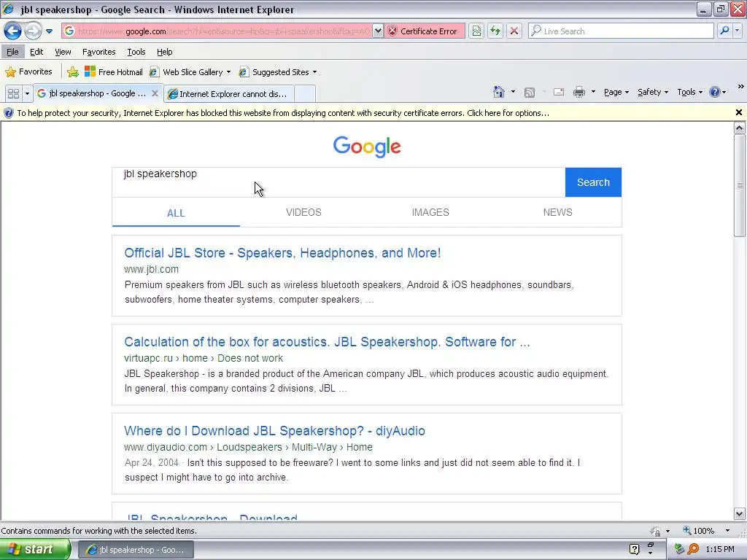
Task: Dismiss the information bar with its X
Action: tap(738, 113)
